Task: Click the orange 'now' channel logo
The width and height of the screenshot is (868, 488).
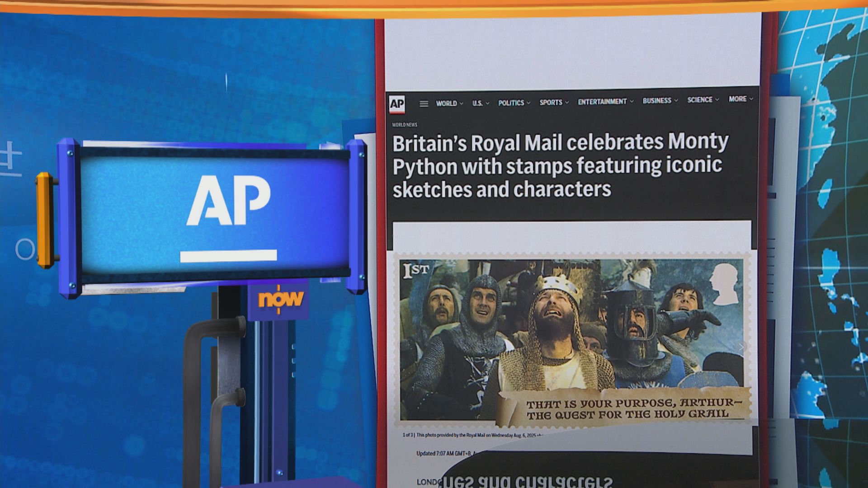Action: click(280, 299)
